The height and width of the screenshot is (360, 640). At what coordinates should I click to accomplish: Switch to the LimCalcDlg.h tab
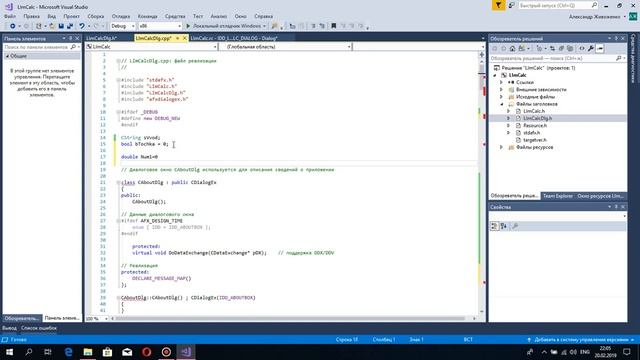coord(102,38)
